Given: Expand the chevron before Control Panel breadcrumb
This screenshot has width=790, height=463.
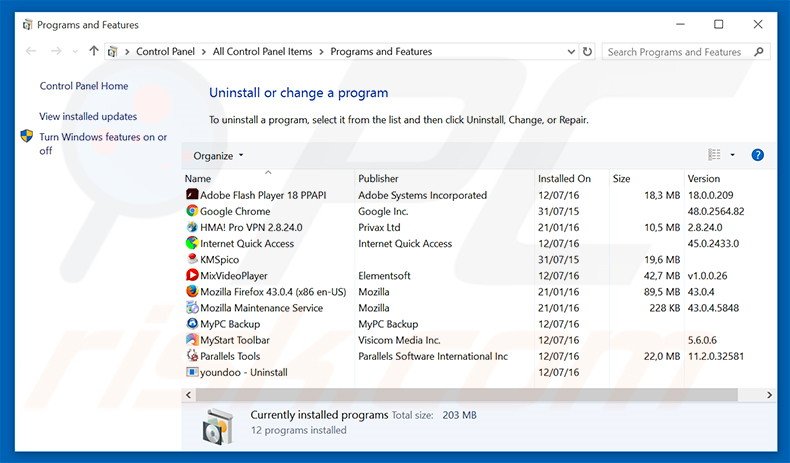Looking at the screenshot, I should click(x=127, y=51).
